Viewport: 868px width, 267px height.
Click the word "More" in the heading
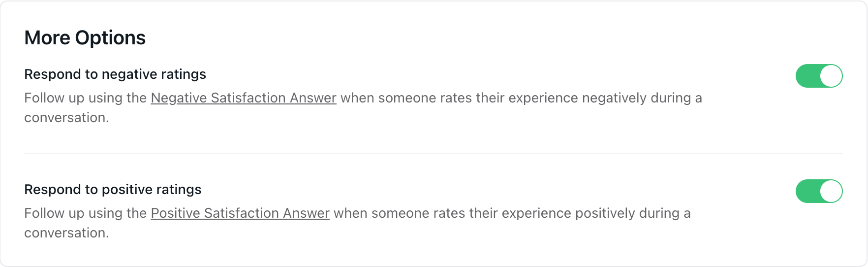pos(47,38)
